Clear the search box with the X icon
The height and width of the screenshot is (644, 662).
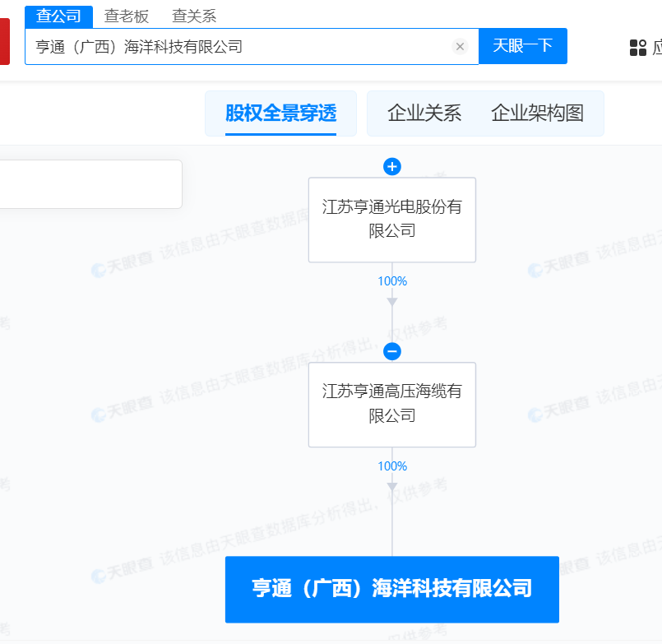click(x=460, y=46)
